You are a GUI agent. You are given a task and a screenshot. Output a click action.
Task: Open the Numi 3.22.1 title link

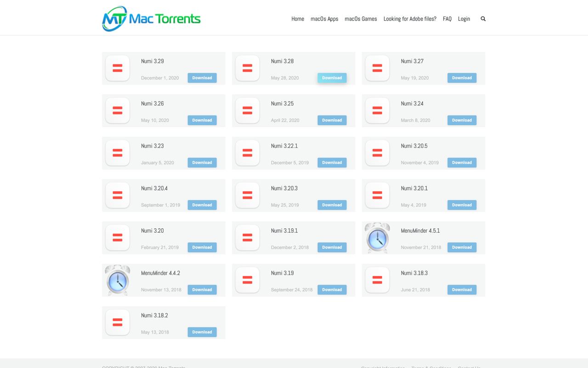coord(284,146)
